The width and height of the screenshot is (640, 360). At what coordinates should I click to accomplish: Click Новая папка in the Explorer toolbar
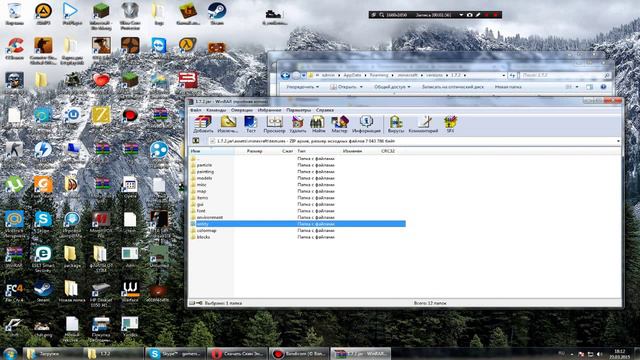click(x=508, y=87)
